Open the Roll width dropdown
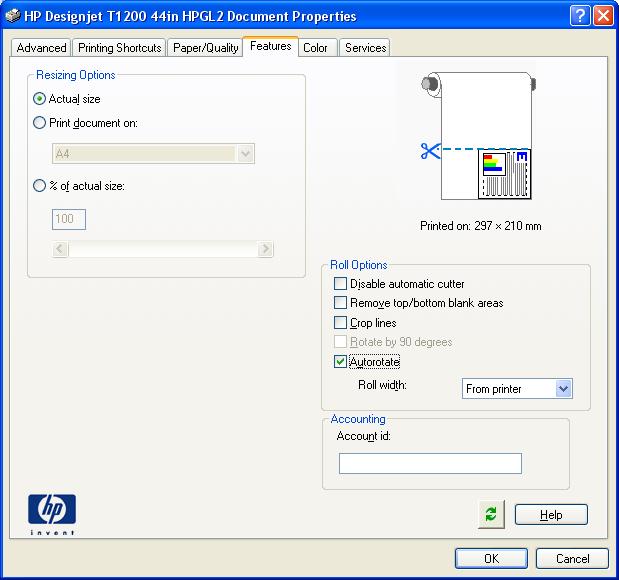Screen dimensions: 619x580 tap(517, 389)
